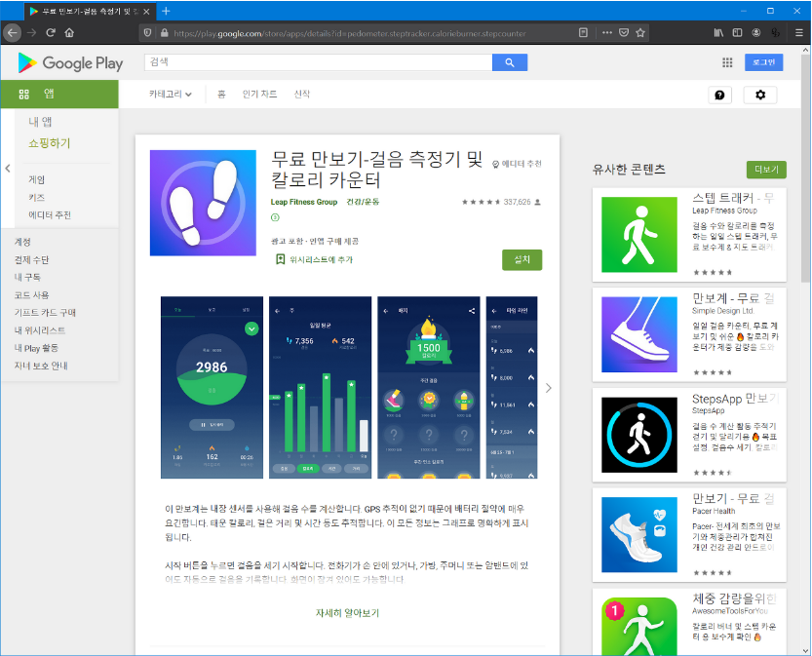
Task: Open Firefox account icon
Action: 756,32
